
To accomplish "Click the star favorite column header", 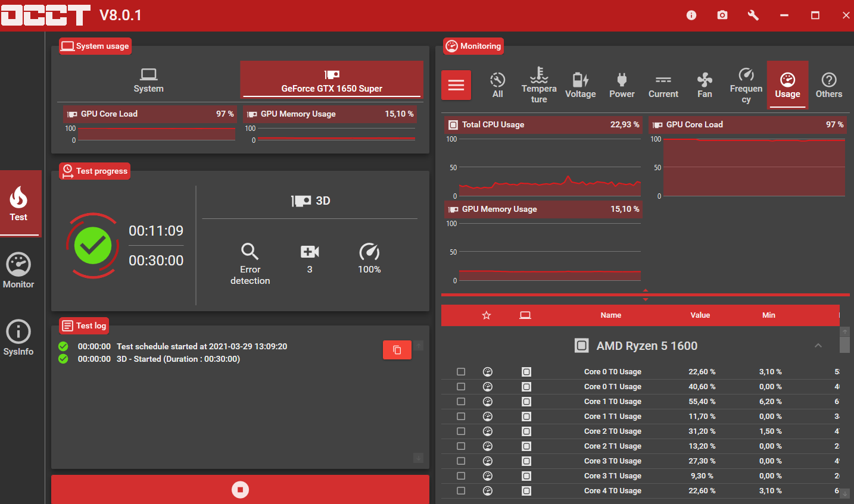I will pyautogui.click(x=487, y=315).
